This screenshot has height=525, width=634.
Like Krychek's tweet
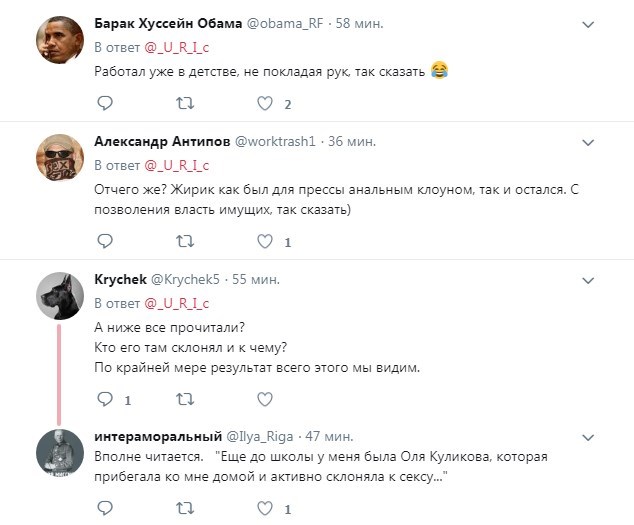coord(265,399)
